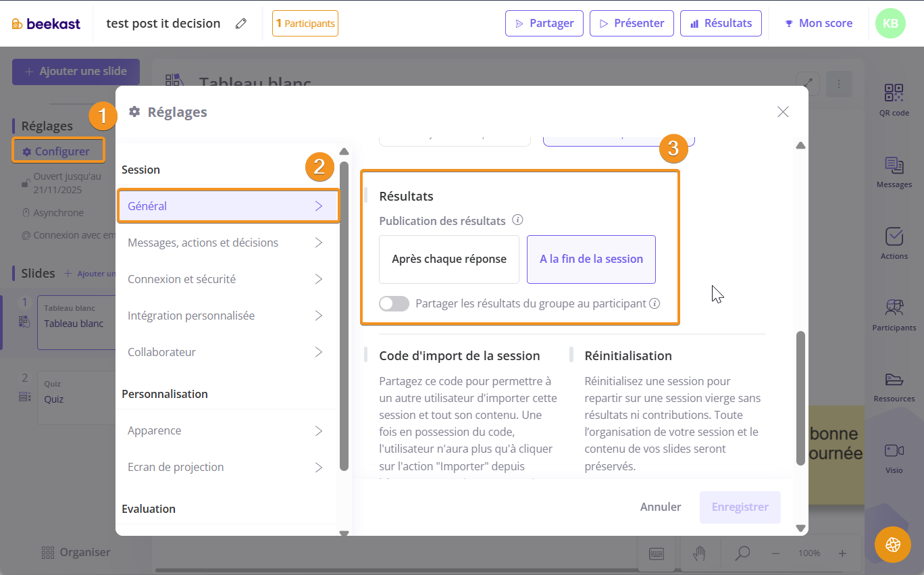This screenshot has height=575, width=924.
Task: Open the Visio camera icon
Action: coord(894,451)
